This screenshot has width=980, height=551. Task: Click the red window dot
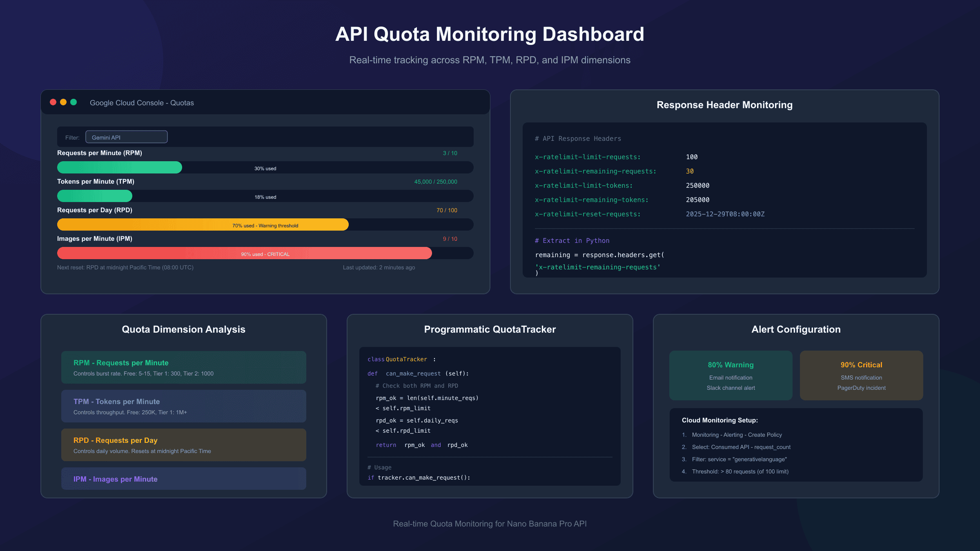pyautogui.click(x=53, y=102)
